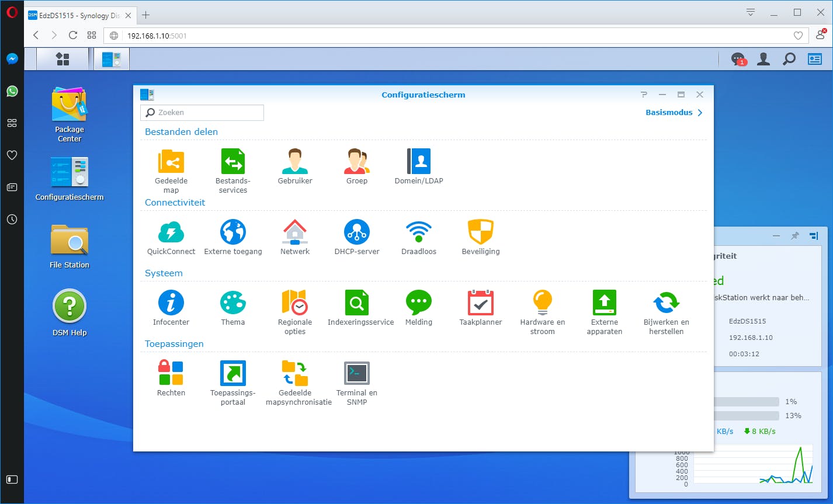Viewport: 833px width, 504px height.
Task: Open Indexeringsservice settings
Action: [x=360, y=308]
